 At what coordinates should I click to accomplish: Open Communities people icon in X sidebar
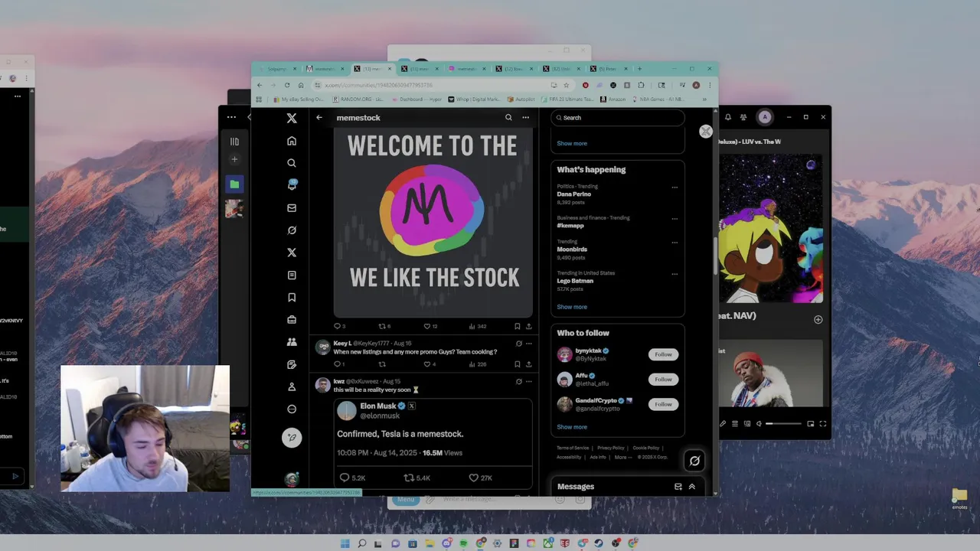(292, 342)
